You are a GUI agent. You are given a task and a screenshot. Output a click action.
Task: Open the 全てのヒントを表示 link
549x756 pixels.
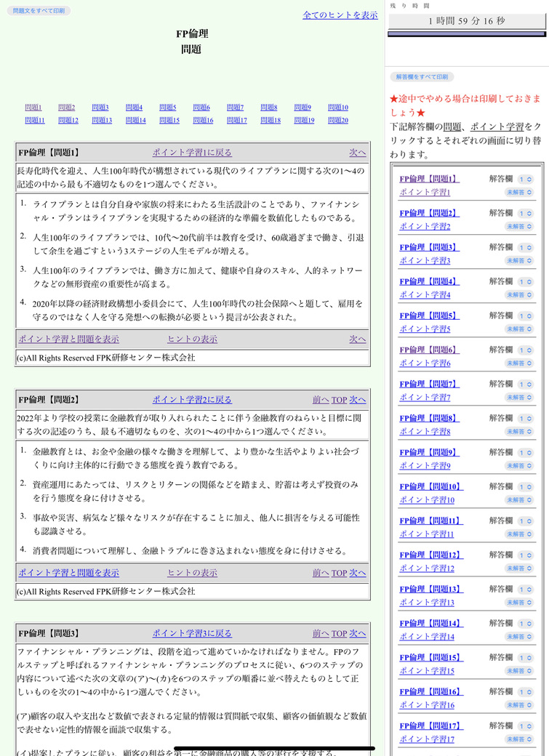[340, 15]
